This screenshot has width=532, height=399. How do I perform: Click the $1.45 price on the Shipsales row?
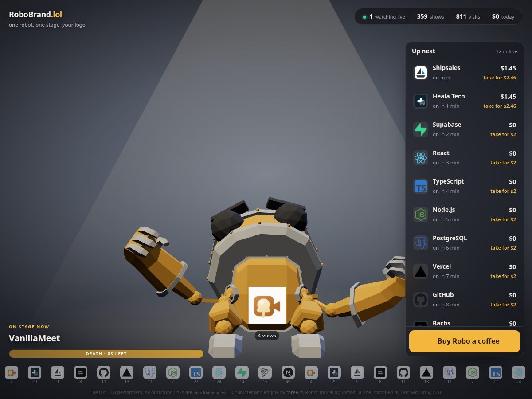click(x=508, y=68)
